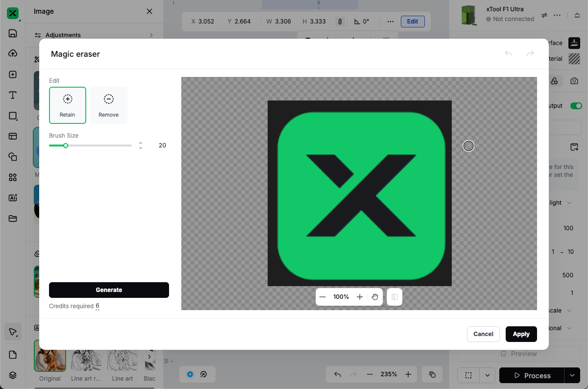Screen dimensions: 588x389
Task: Select the Remove edit mode
Action: 109,105
